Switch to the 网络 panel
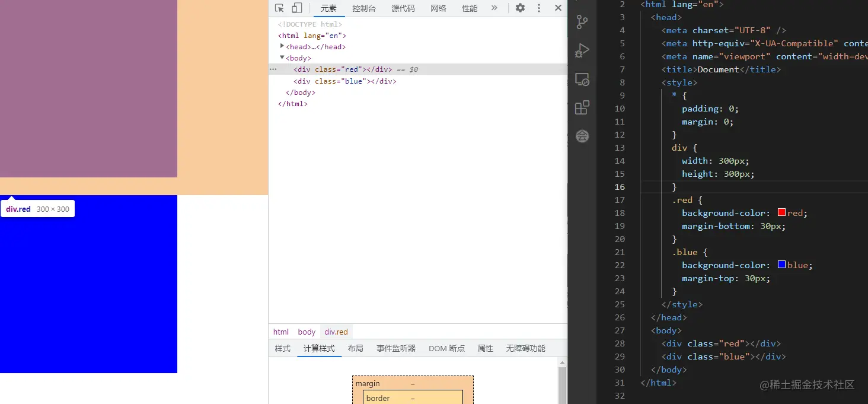 438,8
